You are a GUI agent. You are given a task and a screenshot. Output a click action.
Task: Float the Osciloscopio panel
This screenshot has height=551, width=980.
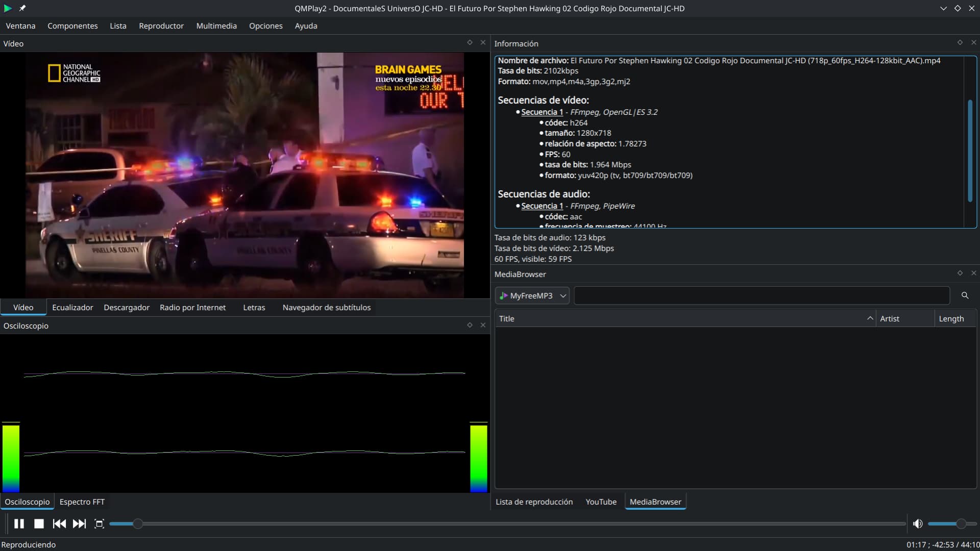coord(470,325)
